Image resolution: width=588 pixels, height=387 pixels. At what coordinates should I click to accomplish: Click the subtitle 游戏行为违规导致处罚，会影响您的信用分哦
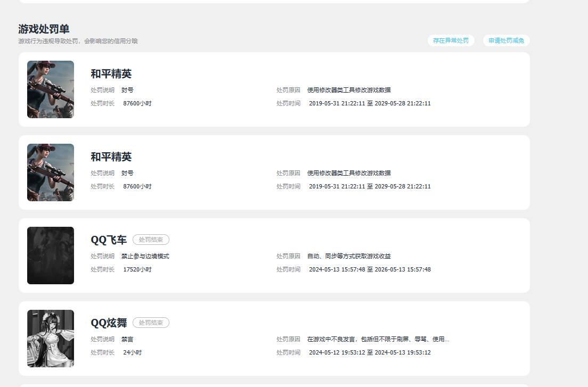(78, 41)
